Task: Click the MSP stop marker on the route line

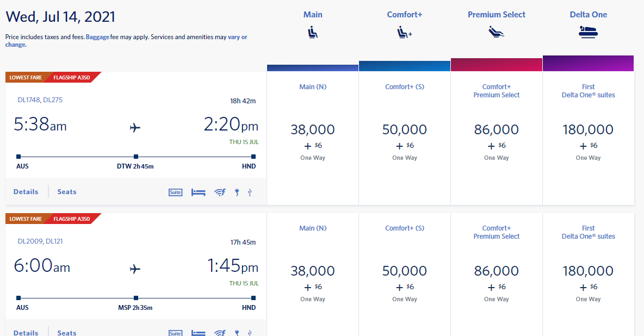Action: click(x=136, y=298)
